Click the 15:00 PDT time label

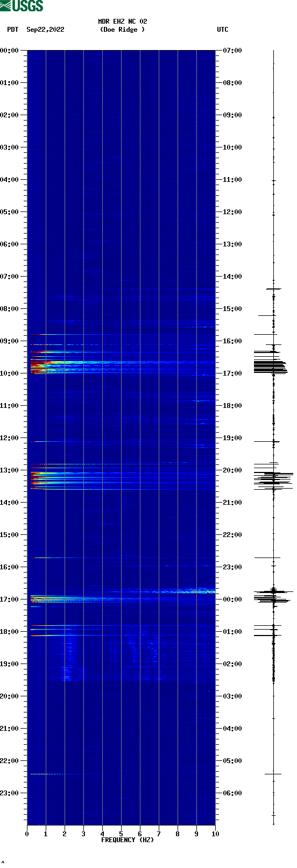click(9, 535)
